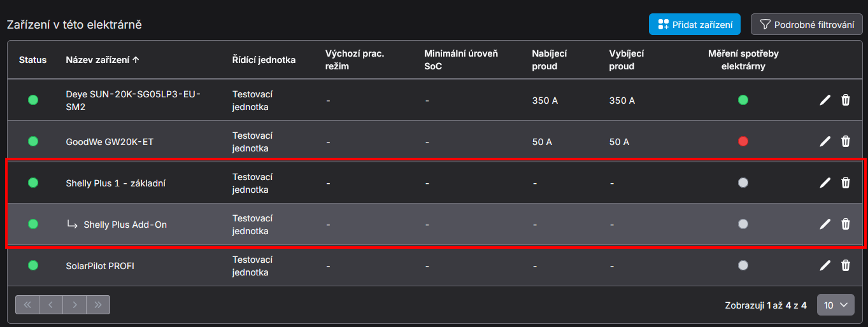Open Podrobné filtrování filter options
868x327 pixels.
tap(807, 25)
